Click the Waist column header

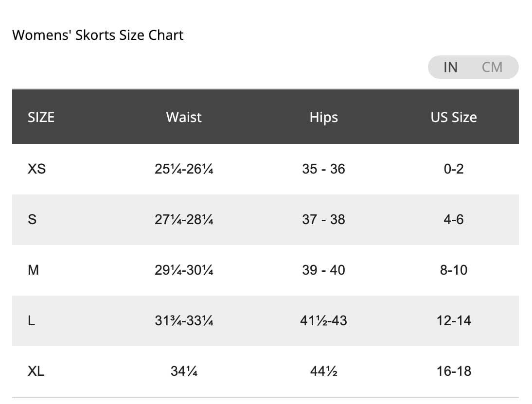(x=184, y=117)
